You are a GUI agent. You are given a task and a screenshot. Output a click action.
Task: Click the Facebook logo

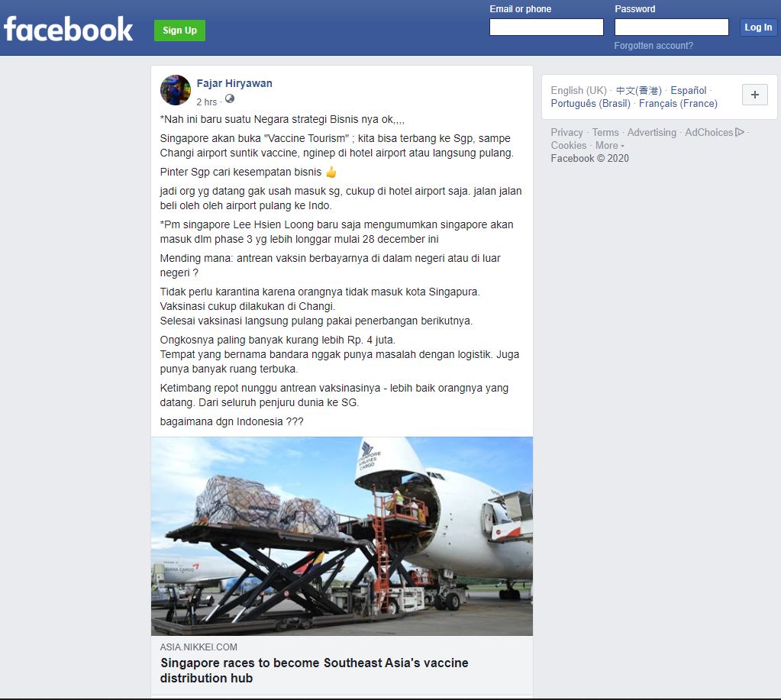[68, 29]
